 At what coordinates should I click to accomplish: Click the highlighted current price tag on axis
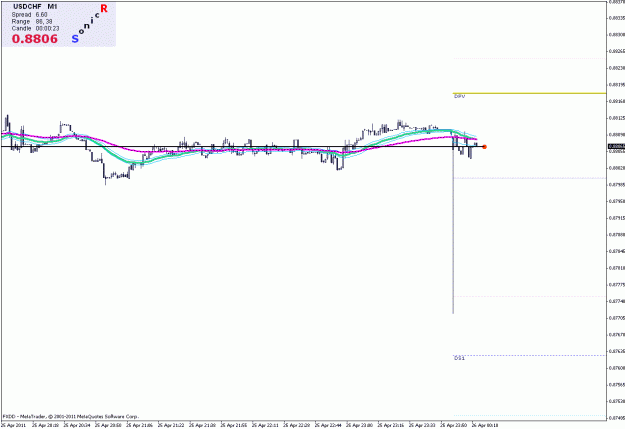[616, 147]
